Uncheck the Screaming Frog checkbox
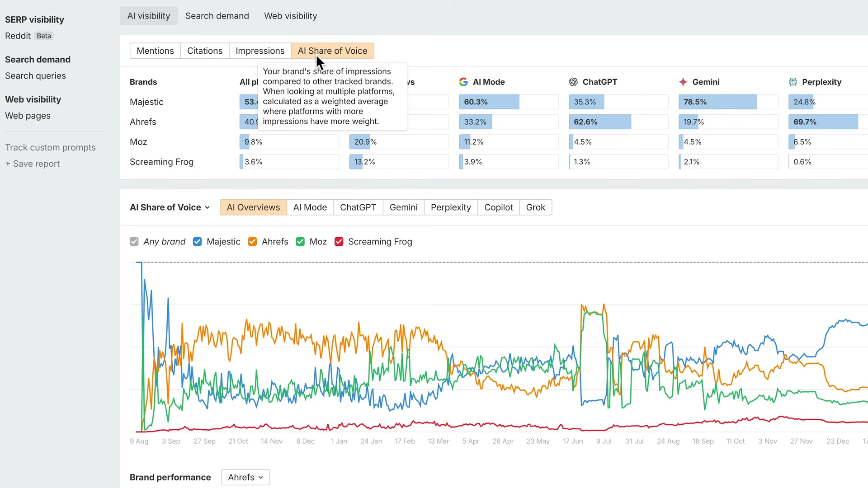 click(339, 242)
